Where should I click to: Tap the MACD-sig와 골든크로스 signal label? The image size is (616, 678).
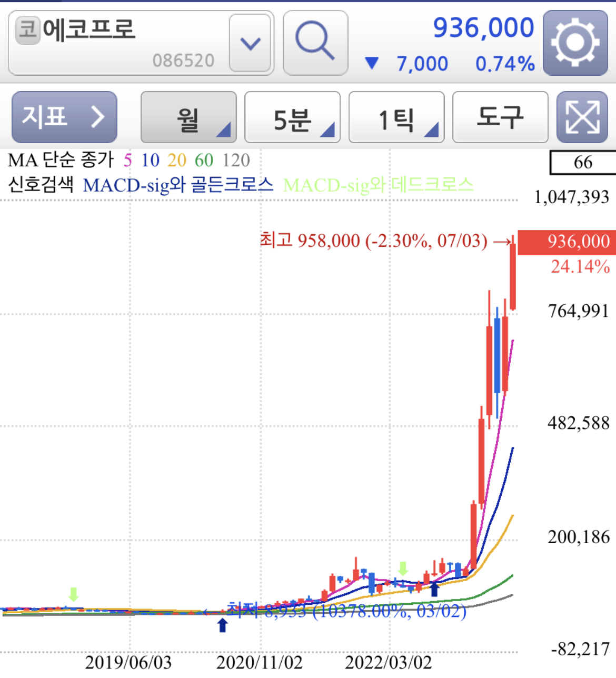pos(178,185)
